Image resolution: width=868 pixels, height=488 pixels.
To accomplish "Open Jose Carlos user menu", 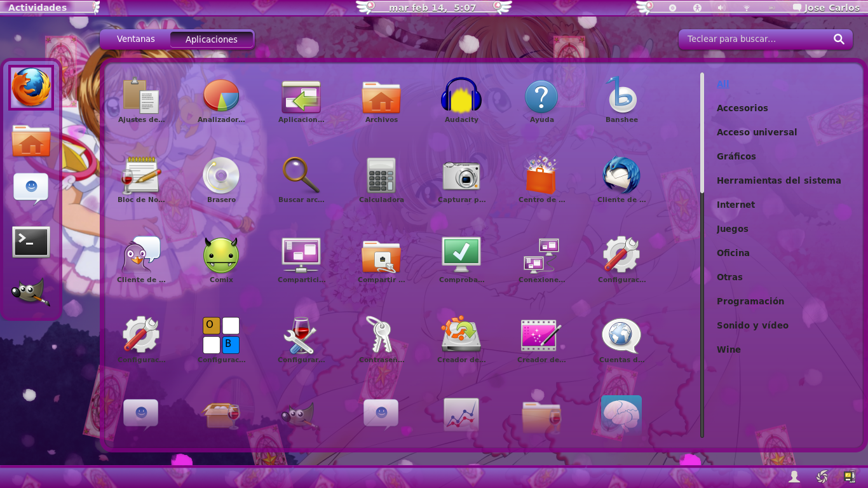I will [826, 8].
